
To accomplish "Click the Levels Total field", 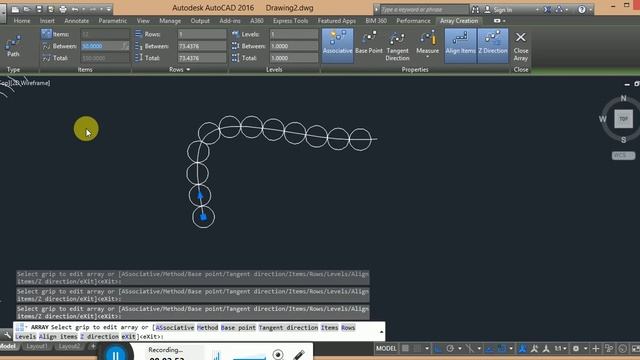I will click(x=293, y=58).
